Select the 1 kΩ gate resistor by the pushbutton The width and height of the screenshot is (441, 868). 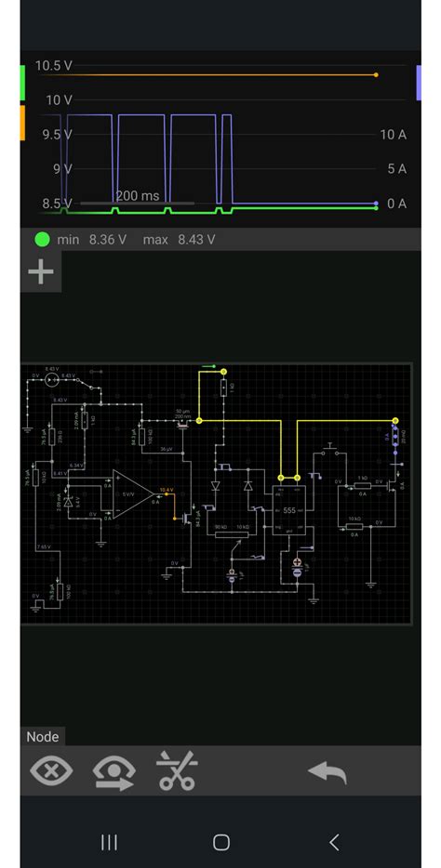point(362,485)
